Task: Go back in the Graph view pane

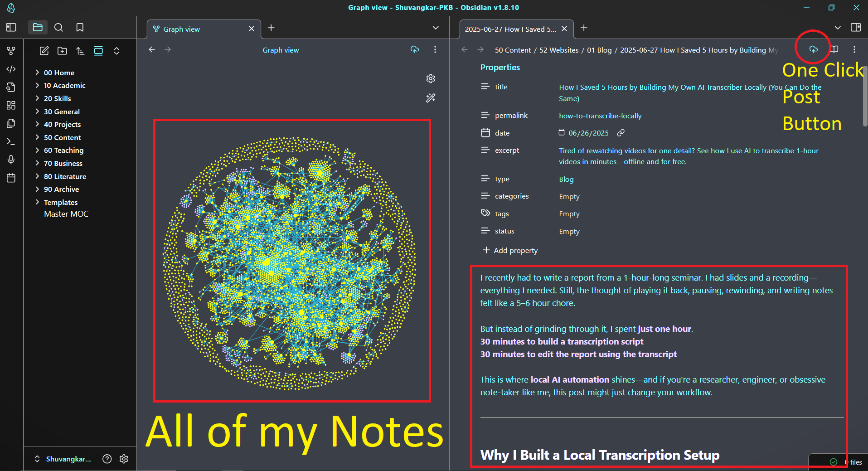Action: point(152,49)
